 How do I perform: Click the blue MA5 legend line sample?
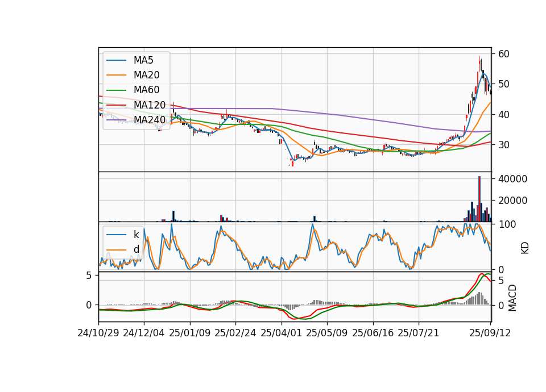tap(116, 61)
